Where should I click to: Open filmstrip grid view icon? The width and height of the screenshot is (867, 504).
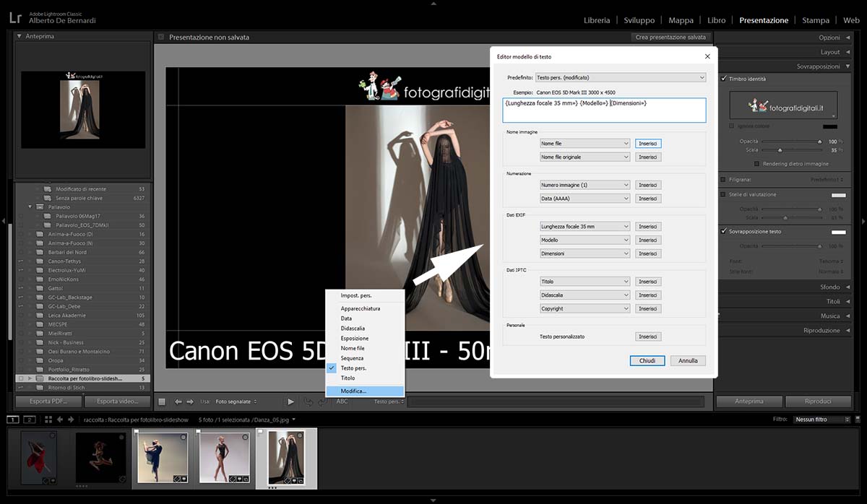point(48,420)
